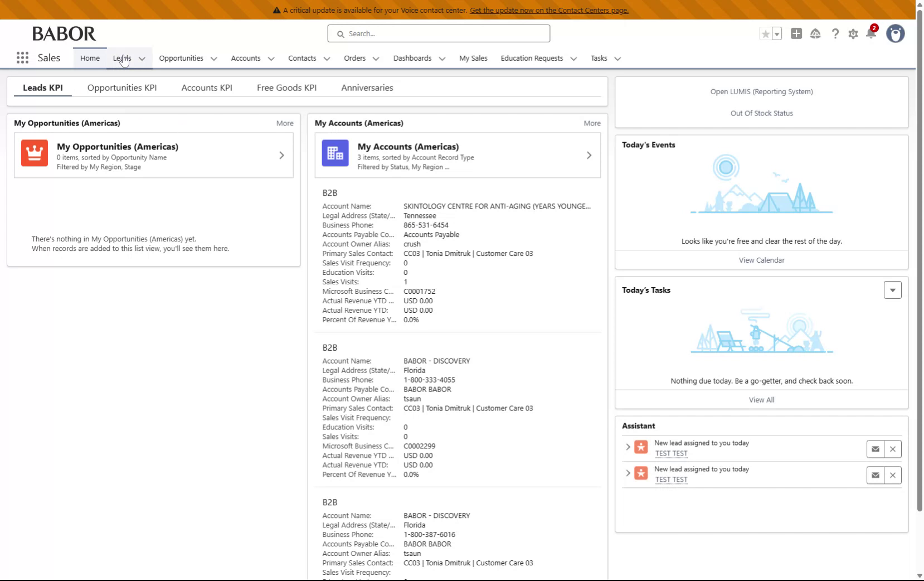Image resolution: width=924 pixels, height=581 pixels.
Task: Open Salesforce Setup gear icon
Action: [x=853, y=33]
